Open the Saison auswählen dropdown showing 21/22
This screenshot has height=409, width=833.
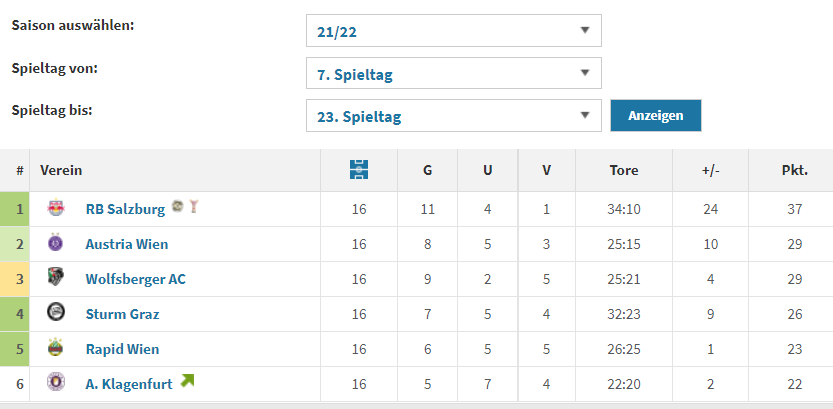(454, 31)
